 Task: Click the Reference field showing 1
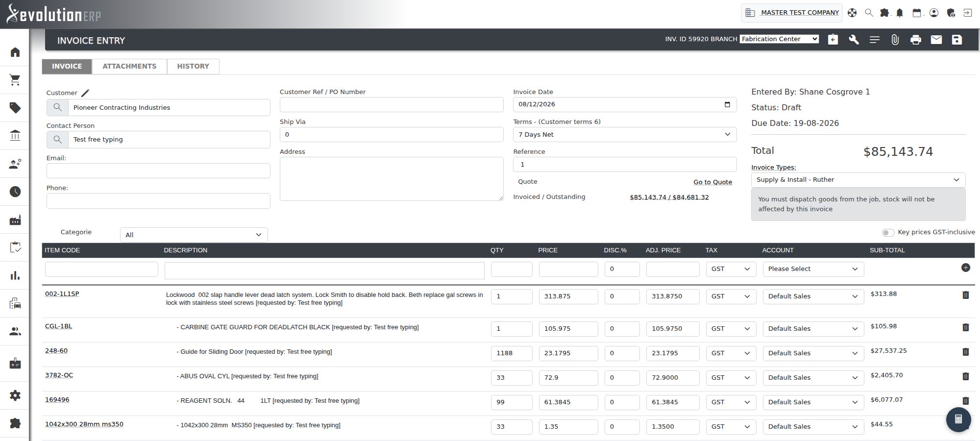tap(625, 164)
